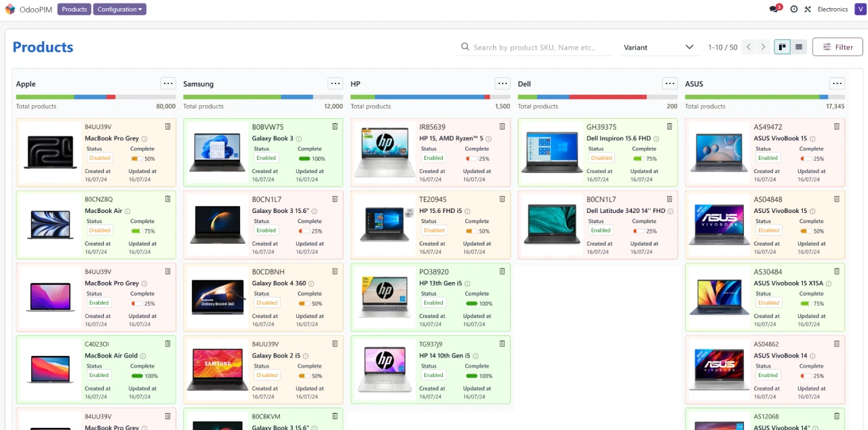Click trash icon on Galaxy Book 3 card
This screenshot has height=430, width=868.
click(335, 127)
